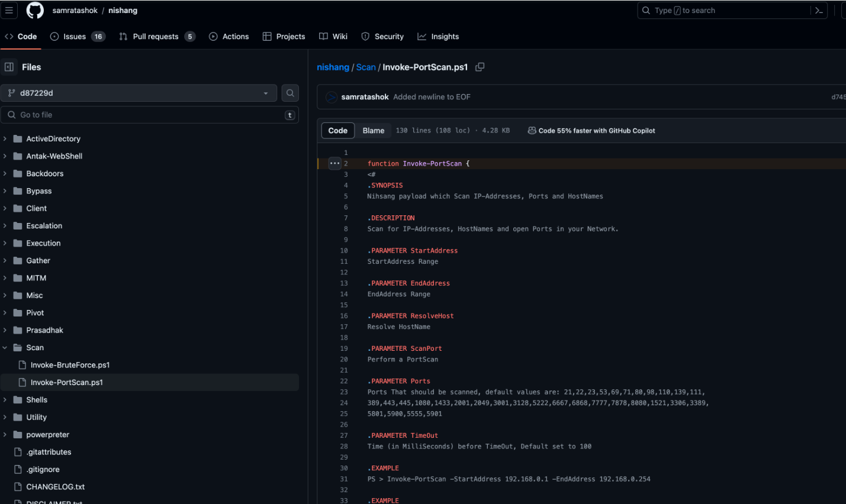
Task: Focus the 'Type / to search' box
Action: click(x=731, y=11)
